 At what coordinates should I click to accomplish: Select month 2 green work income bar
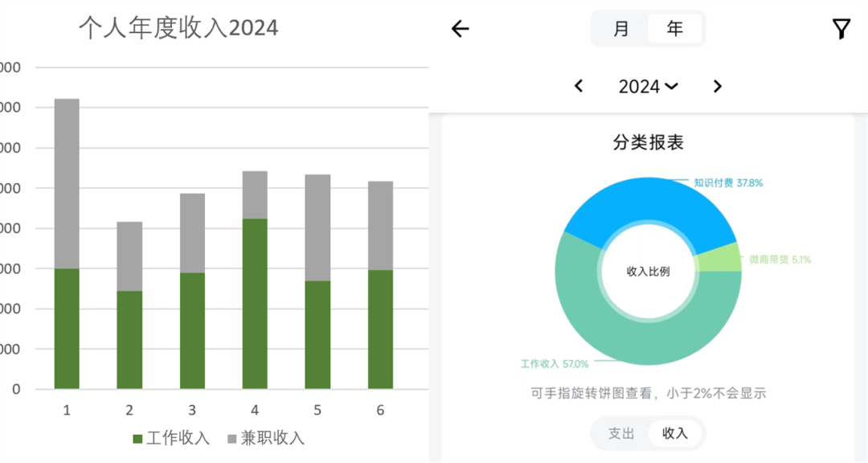point(129,340)
